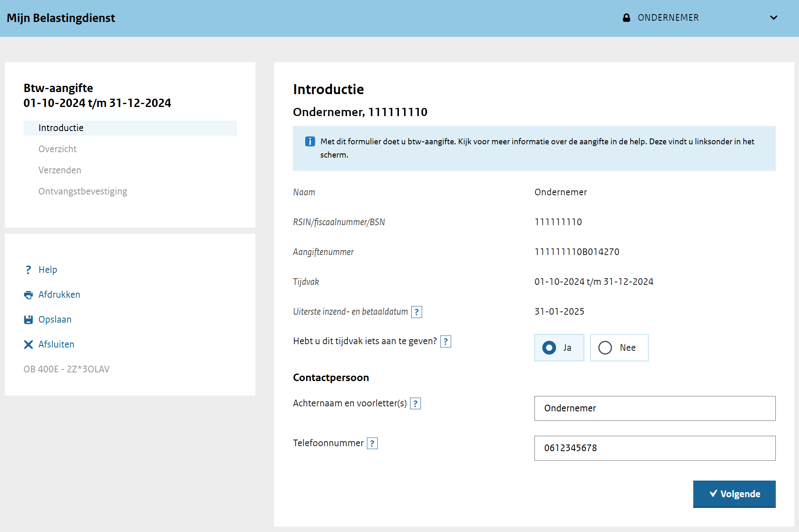Click the Help question mark icon in sidebar
The image size is (799, 532).
click(x=28, y=270)
